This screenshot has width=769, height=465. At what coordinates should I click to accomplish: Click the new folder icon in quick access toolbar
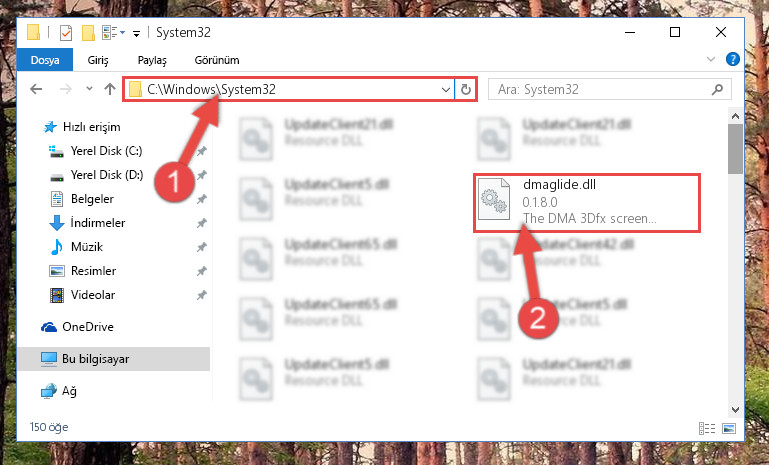88,33
